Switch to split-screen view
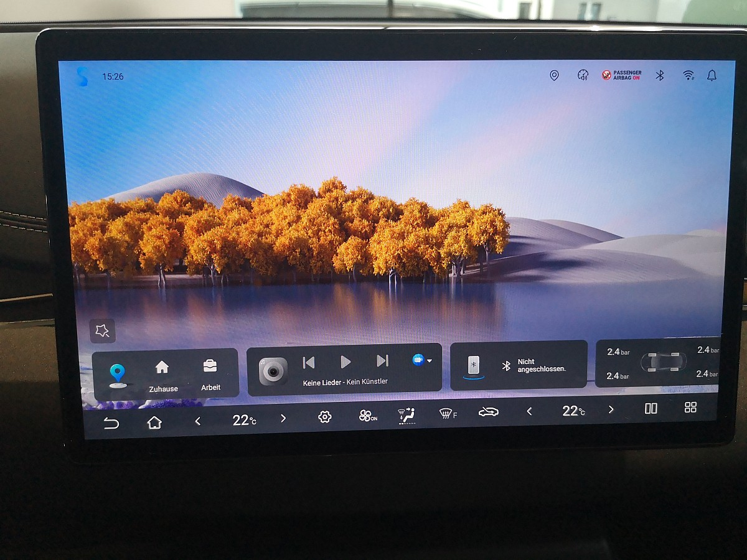 (651, 408)
